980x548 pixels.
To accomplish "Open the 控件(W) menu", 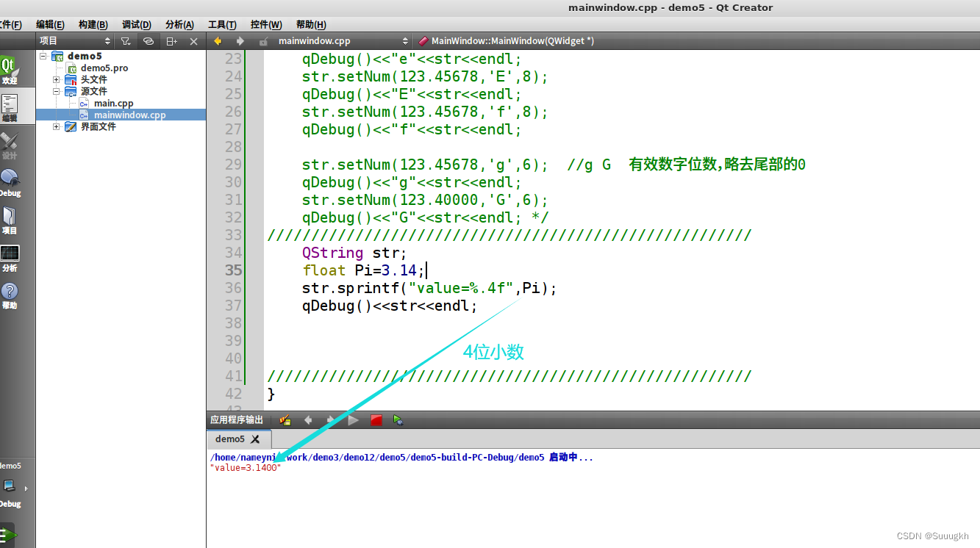I will click(266, 24).
